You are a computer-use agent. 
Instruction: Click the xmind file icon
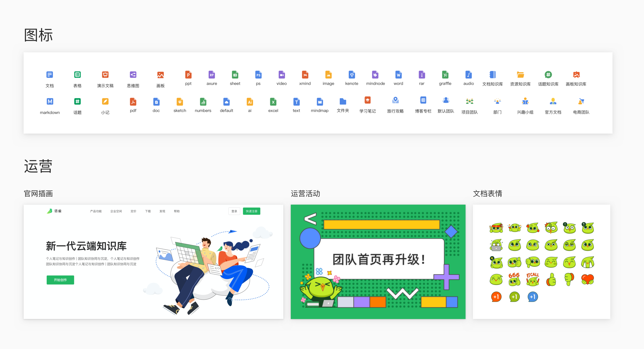(305, 75)
